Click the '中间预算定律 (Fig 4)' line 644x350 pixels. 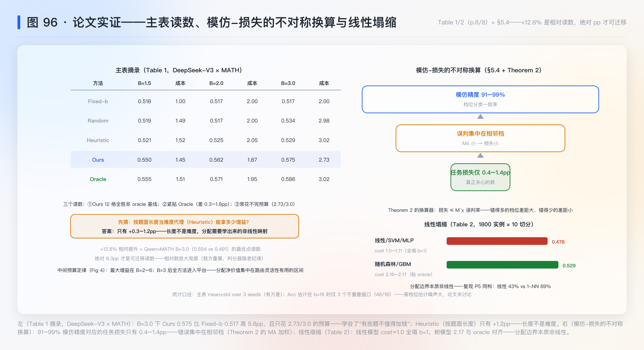pyautogui.click(x=180, y=270)
